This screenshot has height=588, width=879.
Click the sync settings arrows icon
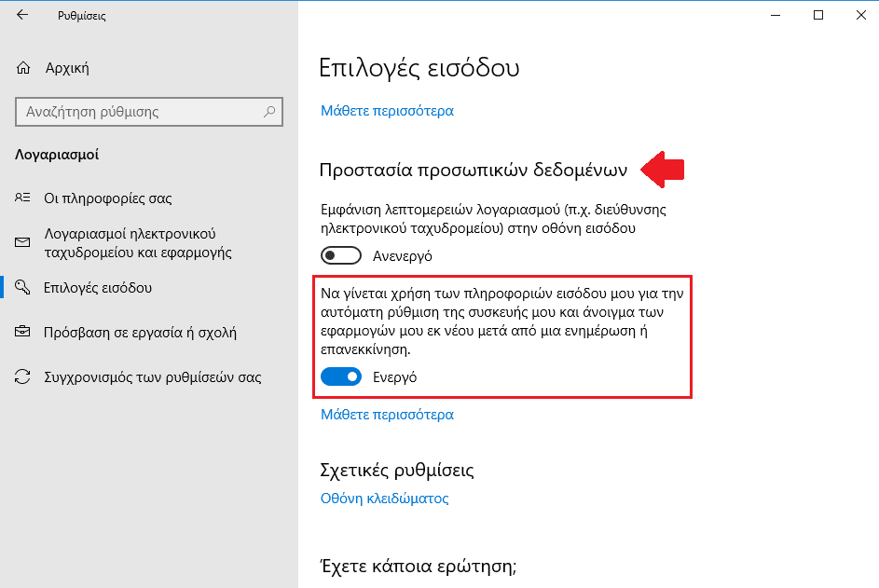[22, 376]
